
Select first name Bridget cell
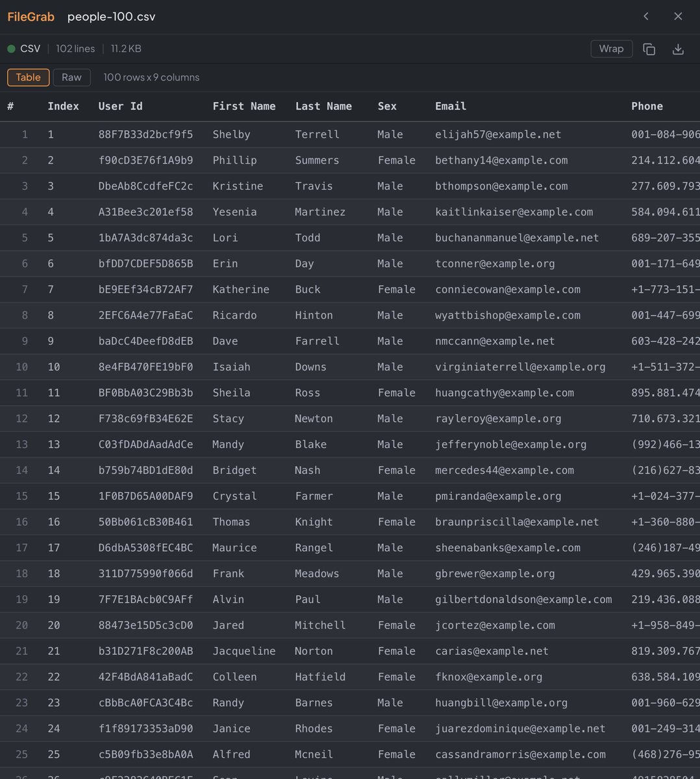pos(234,471)
